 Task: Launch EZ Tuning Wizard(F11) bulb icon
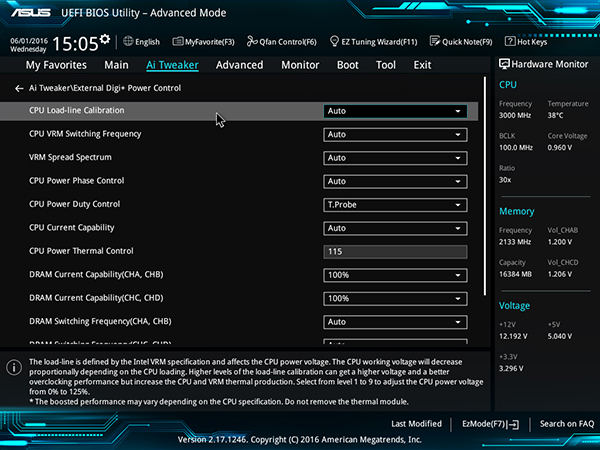pyautogui.click(x=334, y=41)
